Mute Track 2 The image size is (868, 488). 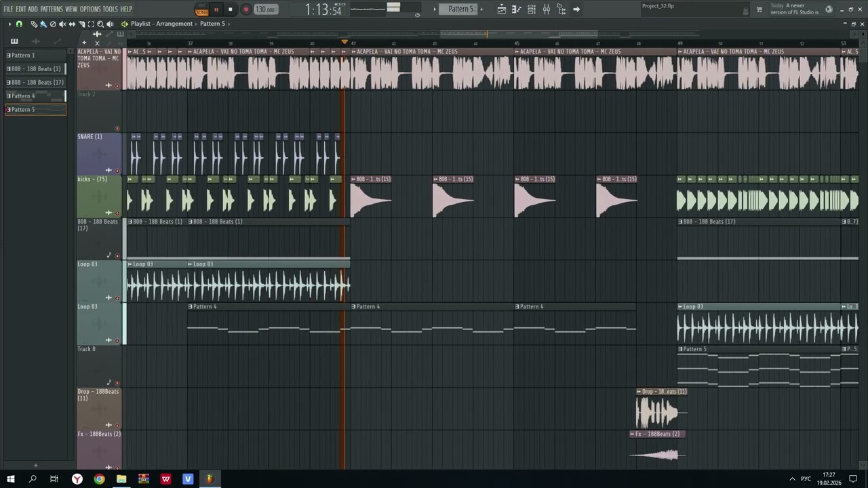117,129
